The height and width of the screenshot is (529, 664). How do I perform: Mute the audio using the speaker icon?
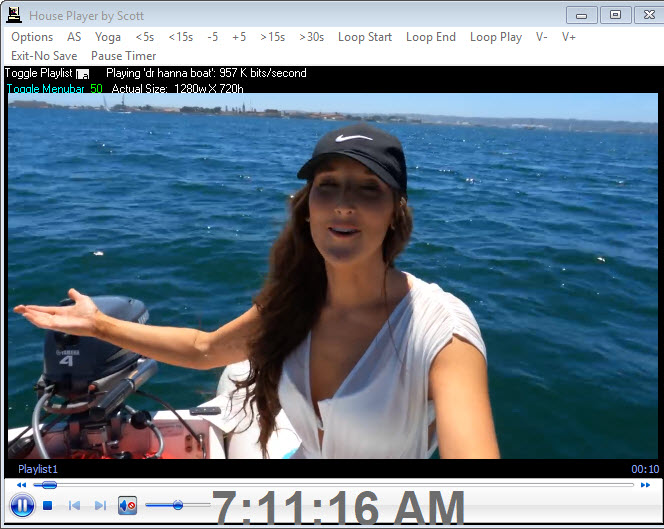pos(128,506)
